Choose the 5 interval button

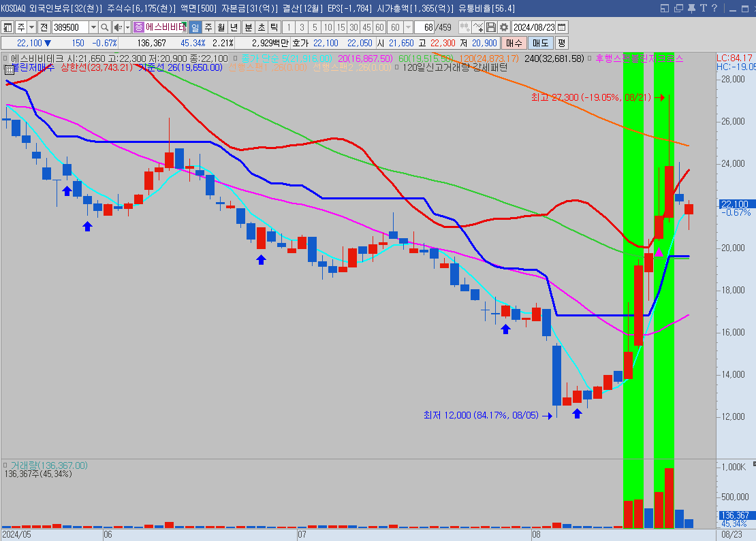coord(315,27)
